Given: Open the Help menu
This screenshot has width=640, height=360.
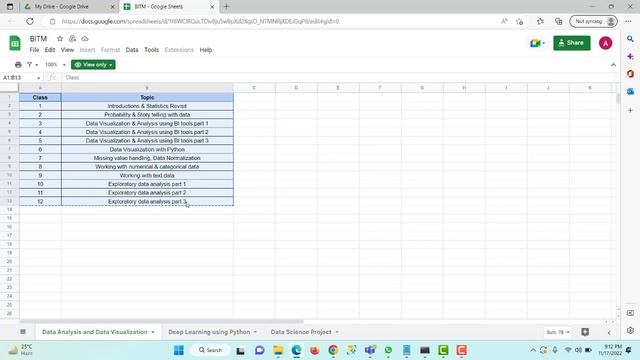Looking at the screenshot, I should coord(206,50).
